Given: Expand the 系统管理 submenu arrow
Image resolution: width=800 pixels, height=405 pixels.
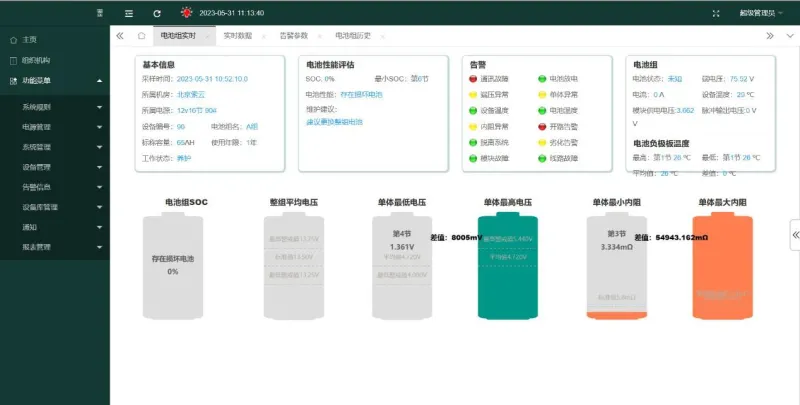Looking at the screenshot, I should [x=99, y=147].
